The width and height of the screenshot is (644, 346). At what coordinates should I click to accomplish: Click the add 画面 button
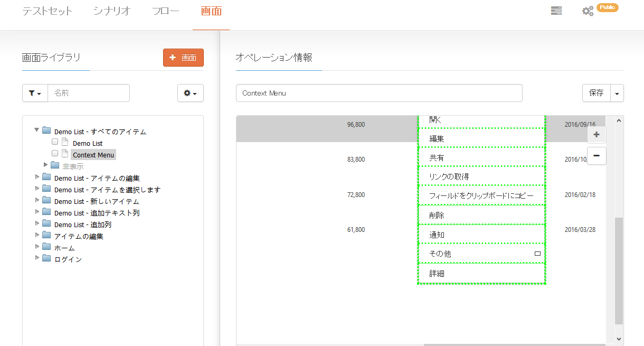[183, 58]
